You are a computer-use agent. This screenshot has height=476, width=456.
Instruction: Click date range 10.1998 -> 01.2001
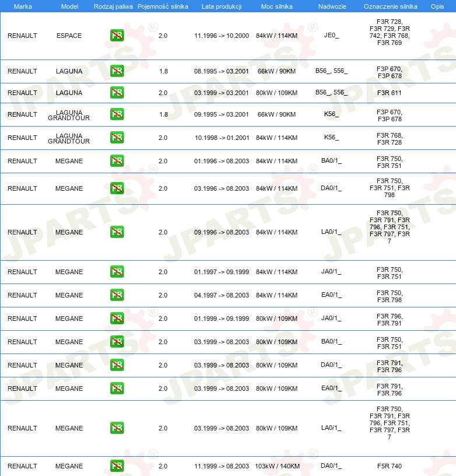tap(222, 138)
